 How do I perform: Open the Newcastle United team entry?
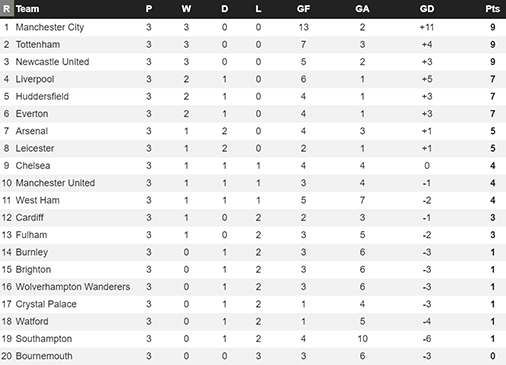52,62
